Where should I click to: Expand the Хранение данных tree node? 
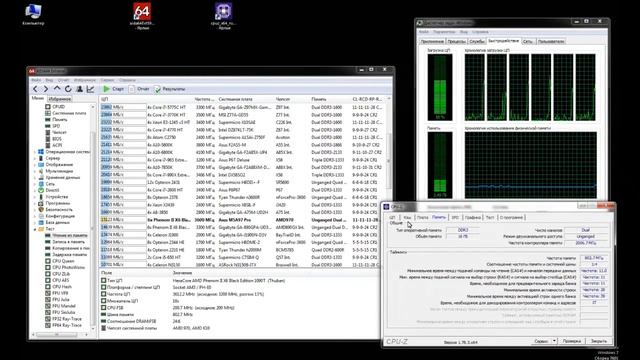point(35,178)
